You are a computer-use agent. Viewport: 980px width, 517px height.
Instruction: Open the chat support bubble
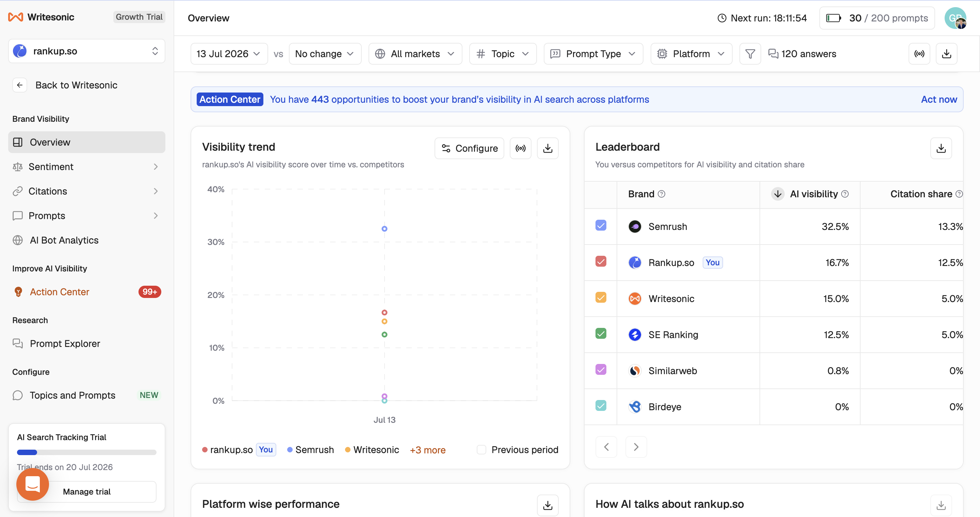33,484
